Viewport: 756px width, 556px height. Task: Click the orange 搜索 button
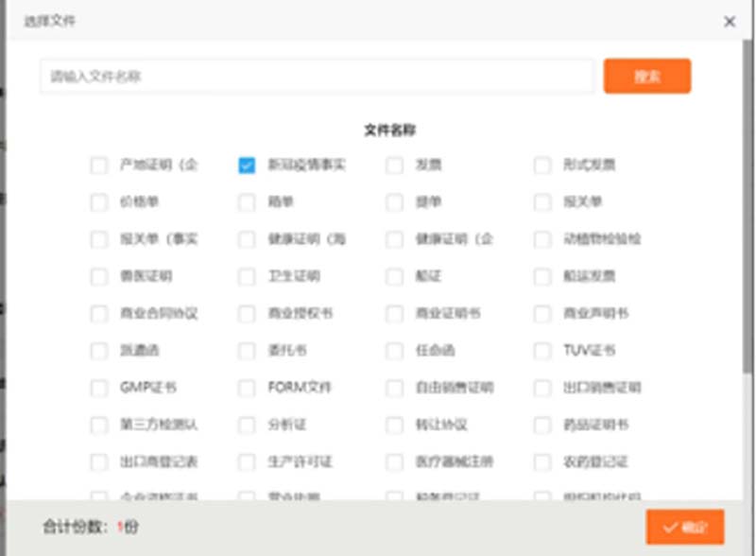647,77
